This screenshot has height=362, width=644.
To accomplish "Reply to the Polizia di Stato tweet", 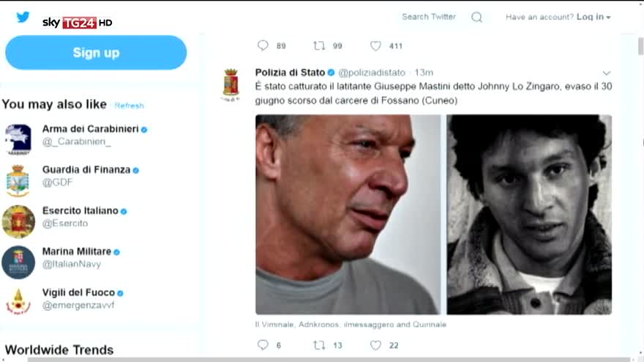I will [263, 344].
